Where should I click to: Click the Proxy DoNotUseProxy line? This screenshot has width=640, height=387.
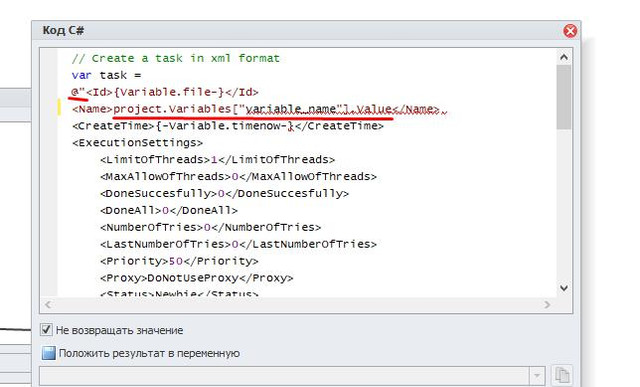click(196, 278)
